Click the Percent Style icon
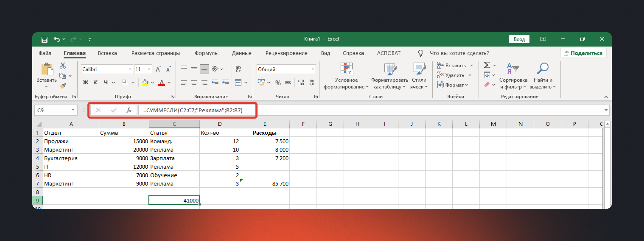Screen dimensions: 644x241 pyautogui.click(x=278, y=83)
